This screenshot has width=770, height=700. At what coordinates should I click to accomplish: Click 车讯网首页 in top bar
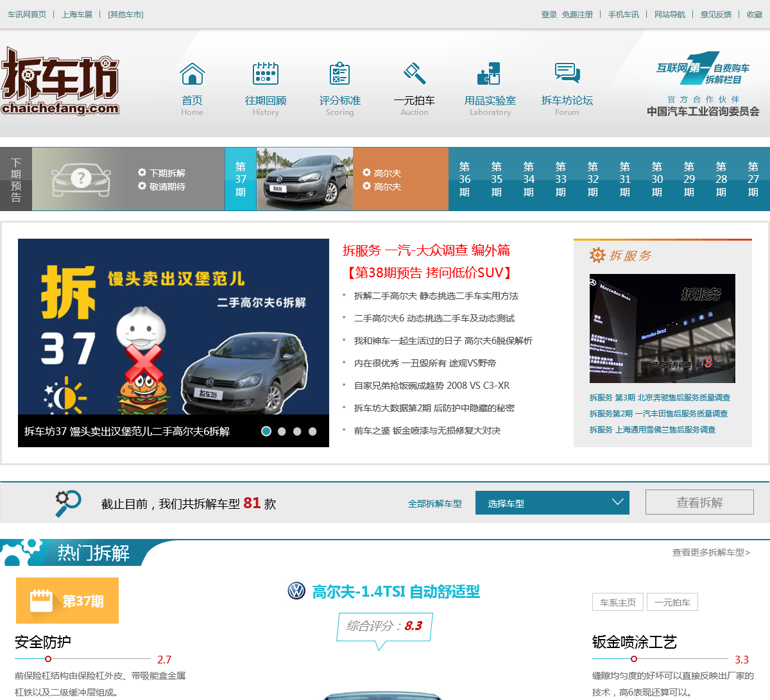tap(27, 14)
